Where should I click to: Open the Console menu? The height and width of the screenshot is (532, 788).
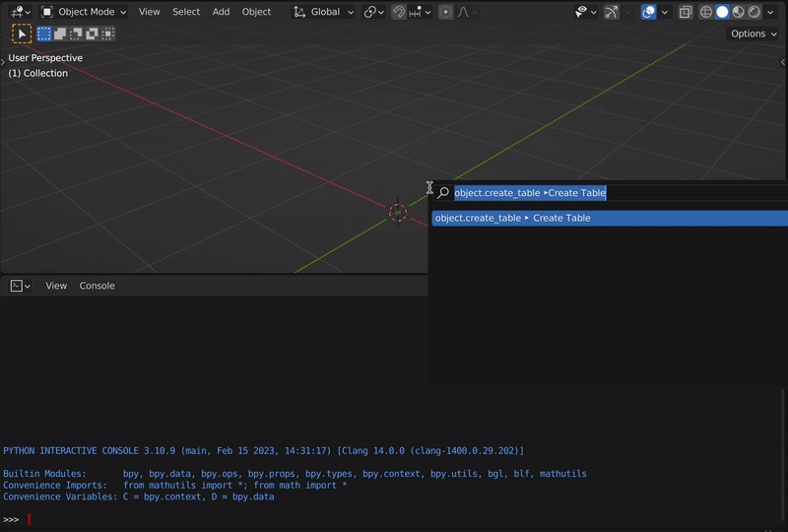click(97, 286)
